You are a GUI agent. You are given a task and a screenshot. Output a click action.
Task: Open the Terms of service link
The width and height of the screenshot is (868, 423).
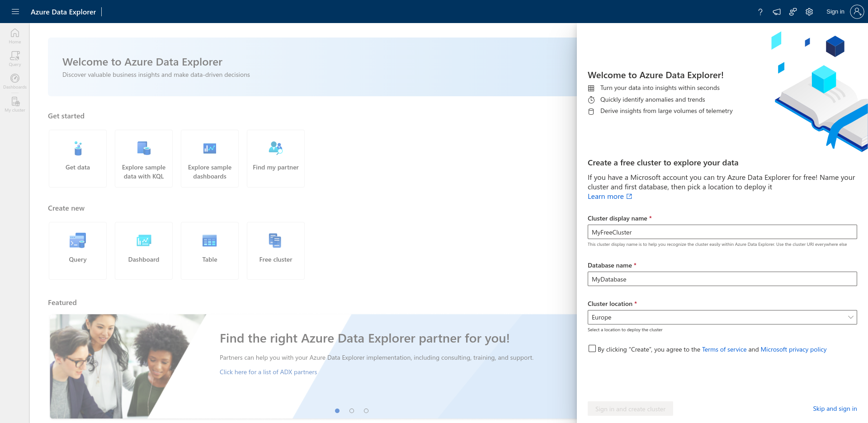pyautogui.click(x=724, y=349)
